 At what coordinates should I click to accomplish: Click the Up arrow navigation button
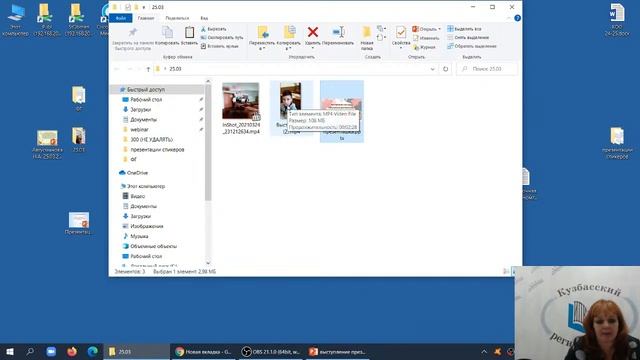pyautogui.click(x=148, y=69)
